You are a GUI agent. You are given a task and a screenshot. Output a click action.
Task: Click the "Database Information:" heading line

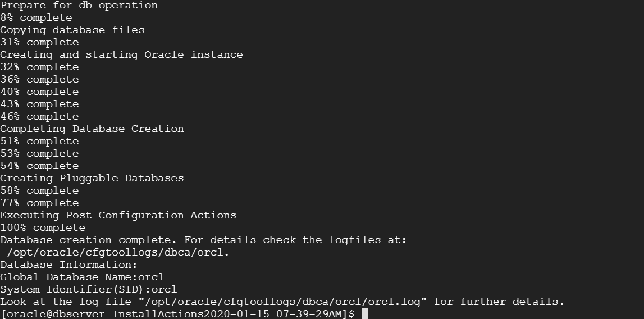68,265
